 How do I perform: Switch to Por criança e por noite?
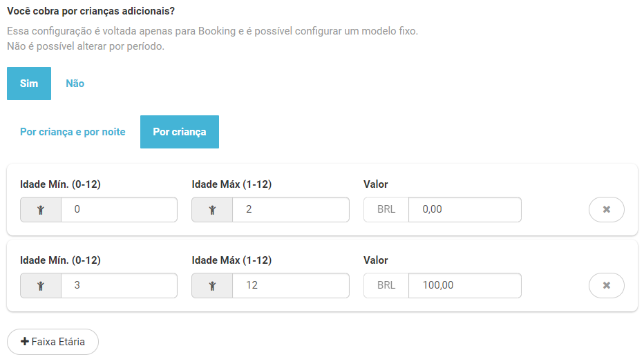pyautogui.click(x=73, y=132)
